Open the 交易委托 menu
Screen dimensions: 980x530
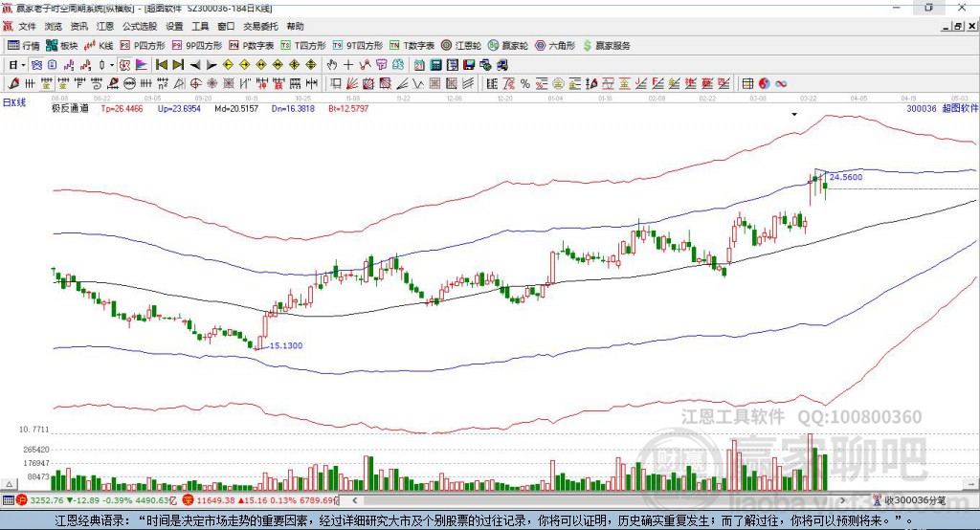(260, 26)
